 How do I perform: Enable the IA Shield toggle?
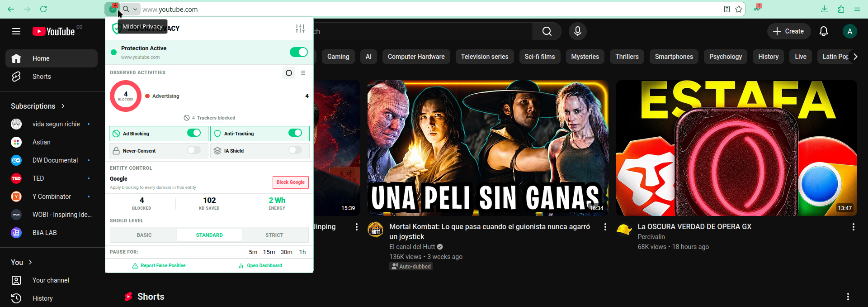[x=295, y=150]
